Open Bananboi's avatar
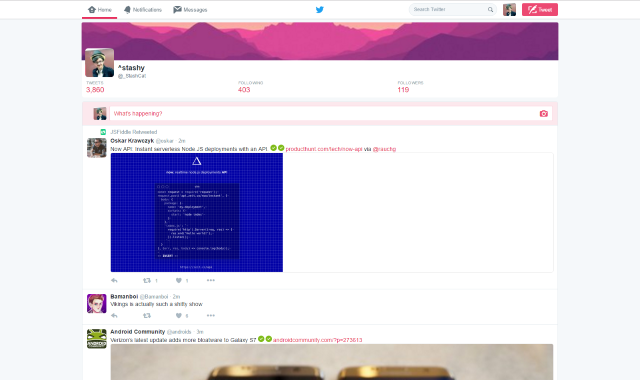This screenshot has width=640, height=380. point(97,304)
